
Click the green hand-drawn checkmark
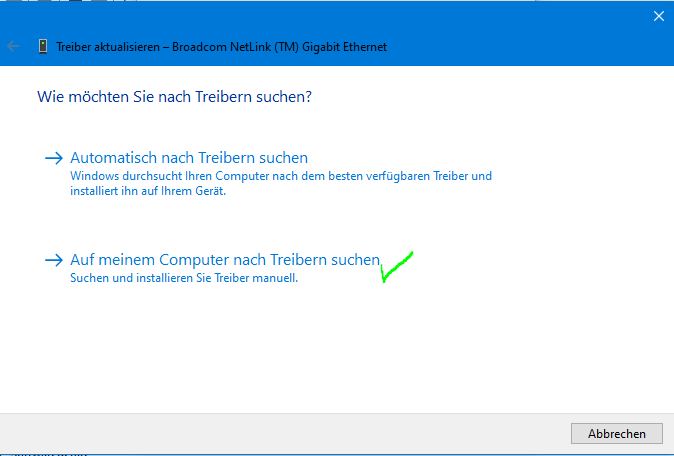[x=397, y=267]
